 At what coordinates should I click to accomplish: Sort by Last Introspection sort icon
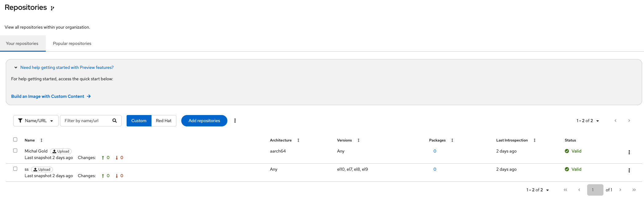click(535, 140)
